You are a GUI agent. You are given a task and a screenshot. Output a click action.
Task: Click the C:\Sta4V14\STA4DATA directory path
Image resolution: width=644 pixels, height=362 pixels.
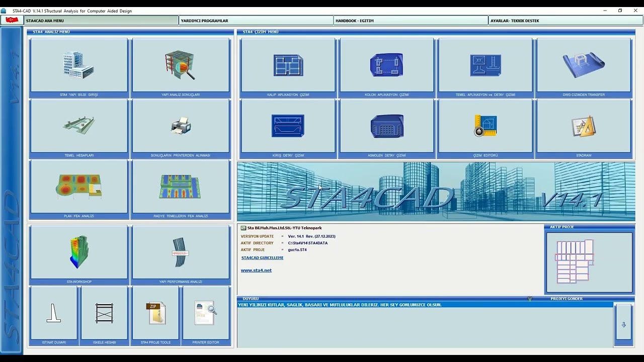[308, 243]
